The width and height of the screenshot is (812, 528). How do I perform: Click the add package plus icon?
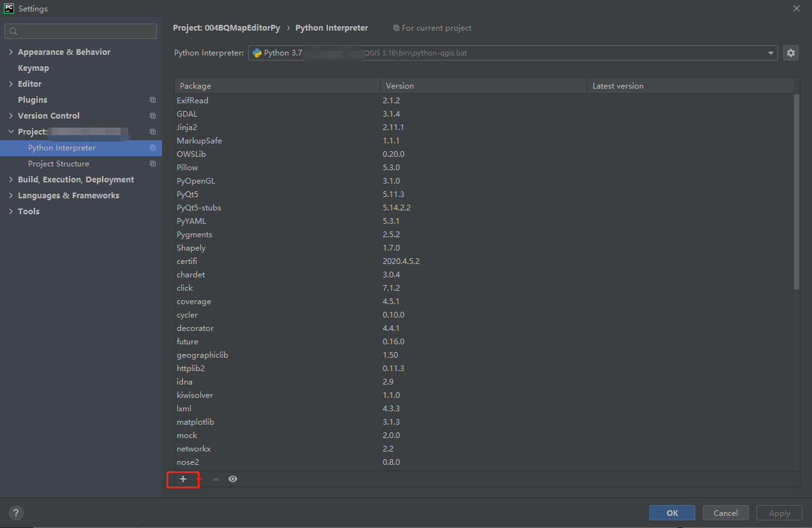click(183, 479)
